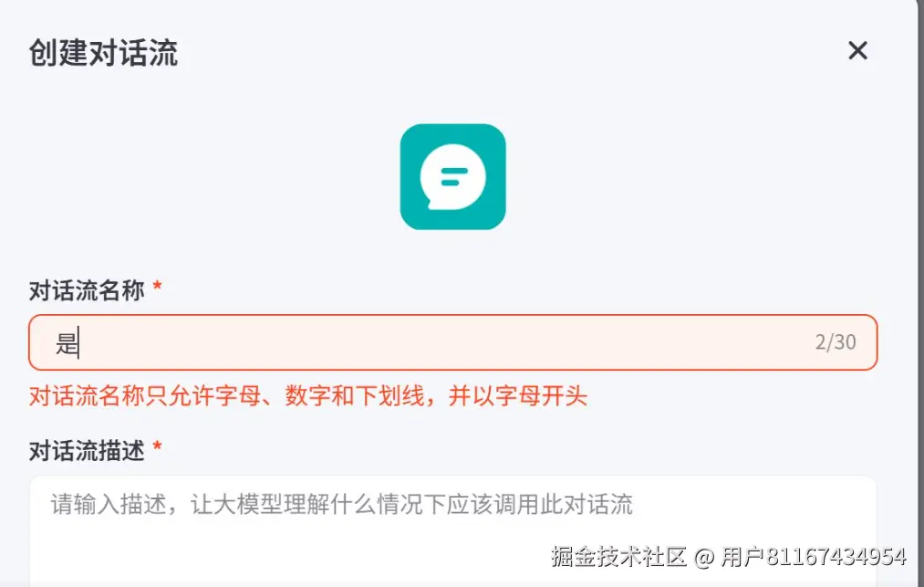Click the red validation error message
924x587 pixels.
pos(308,396)
